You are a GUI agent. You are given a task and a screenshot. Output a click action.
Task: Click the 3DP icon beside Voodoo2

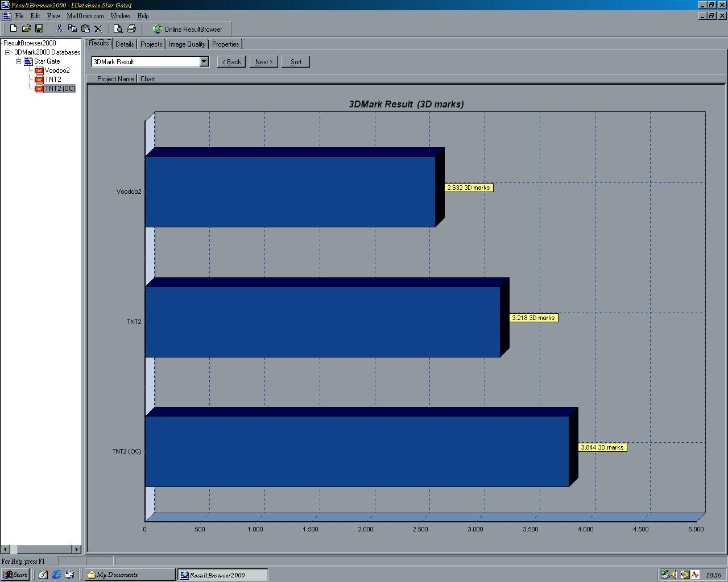[x=39, y=70]
